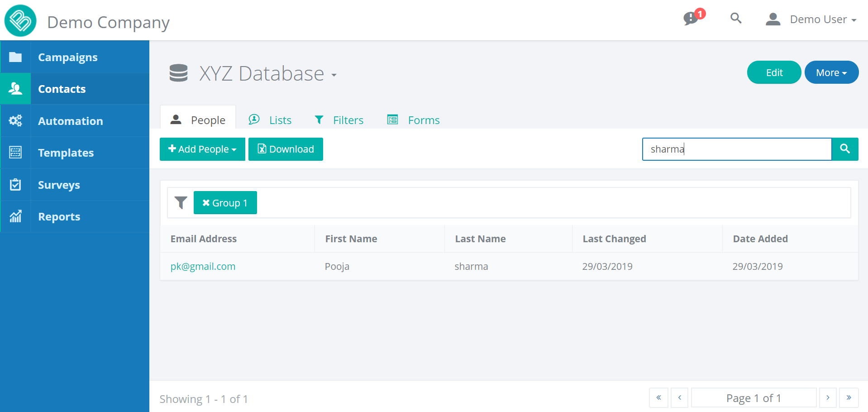
Task: Open global search magnifier in header
Action: pyautogui.click(x=736, y=19)
